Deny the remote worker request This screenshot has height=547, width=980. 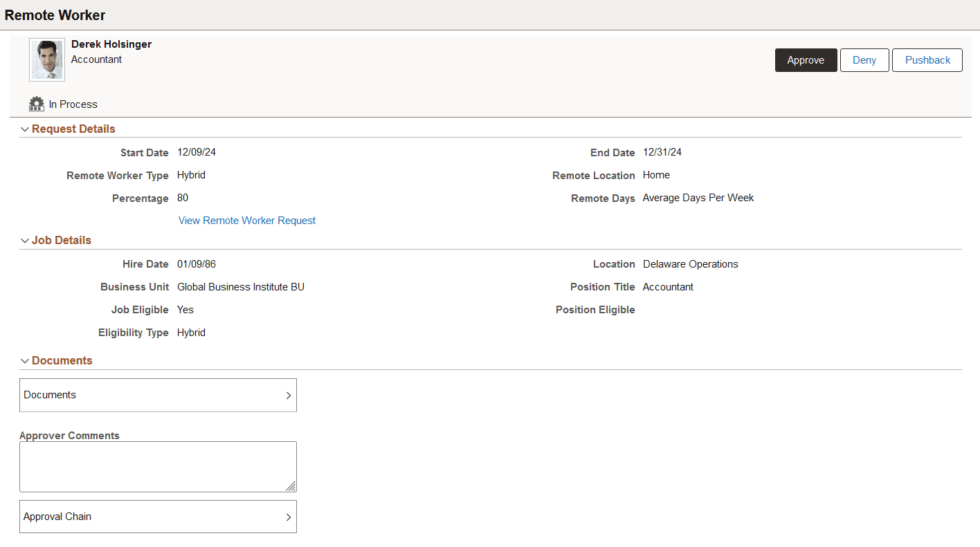click(x=864, y=60)
